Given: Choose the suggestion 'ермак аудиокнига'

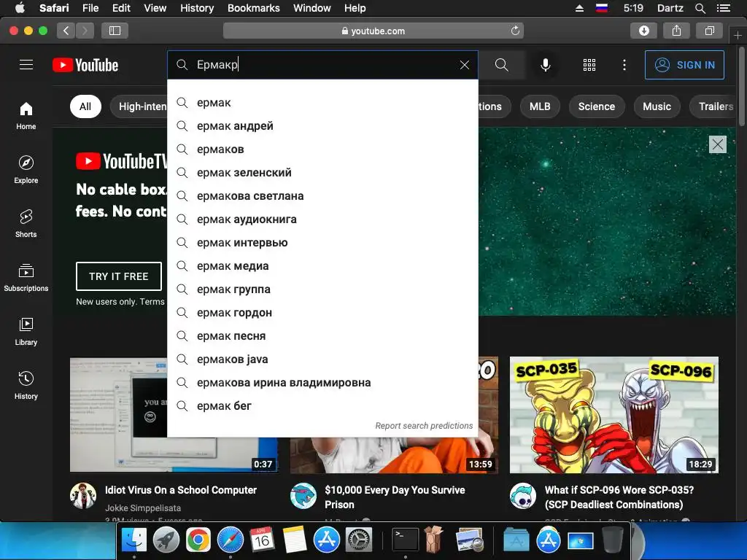Looking at the screenshot, I should 322,219.
